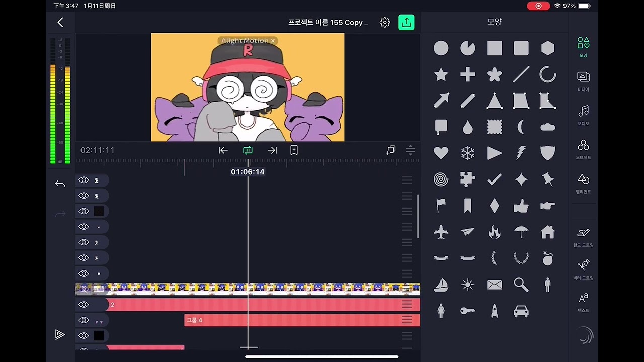Select the umbrella shape
This screenshot has width=644, height=362.
(521, 232)
